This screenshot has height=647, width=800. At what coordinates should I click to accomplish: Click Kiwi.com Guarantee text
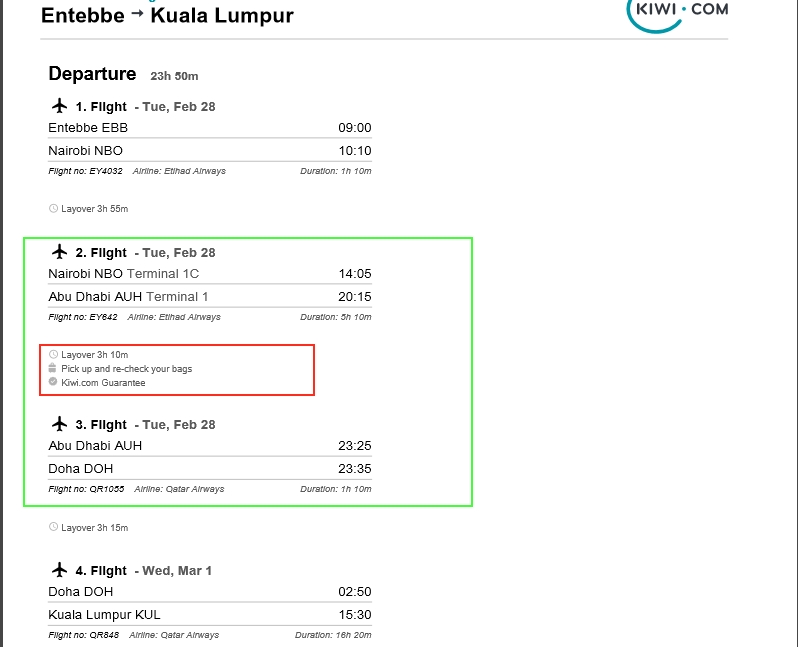(103, 383)
